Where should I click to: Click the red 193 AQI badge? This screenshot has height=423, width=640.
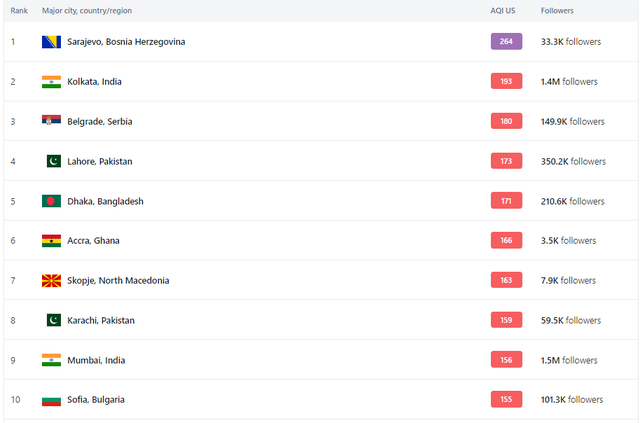tap(506, 81)
